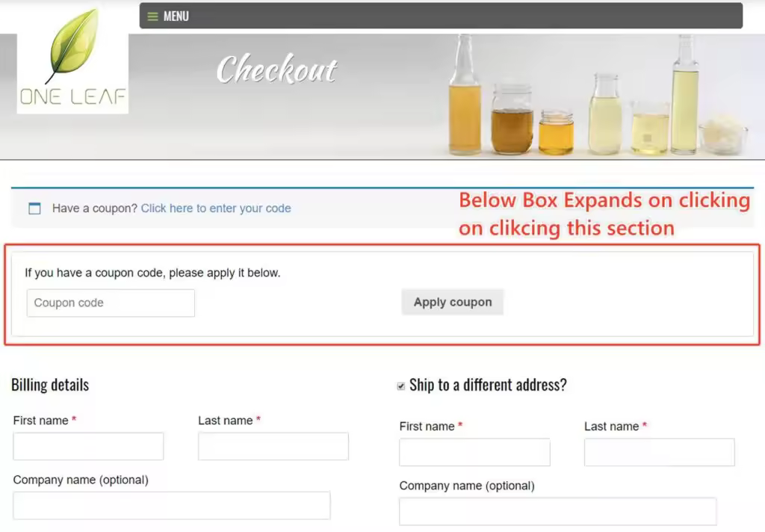This screenshot has width=765, height=532.
Task: Focus the billing Company name field
Action: tap(172, 506)
